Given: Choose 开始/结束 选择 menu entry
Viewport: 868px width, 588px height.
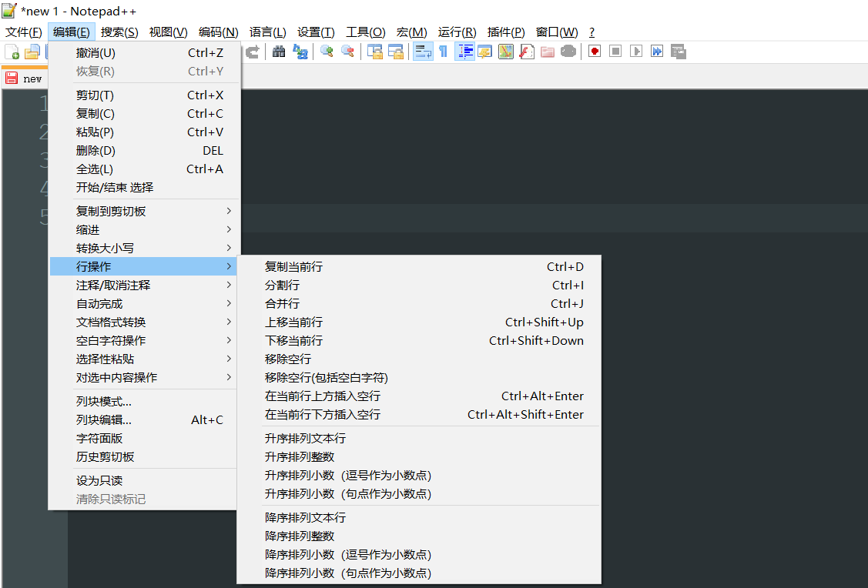Looking at the screenshot, I should point(145,188).
